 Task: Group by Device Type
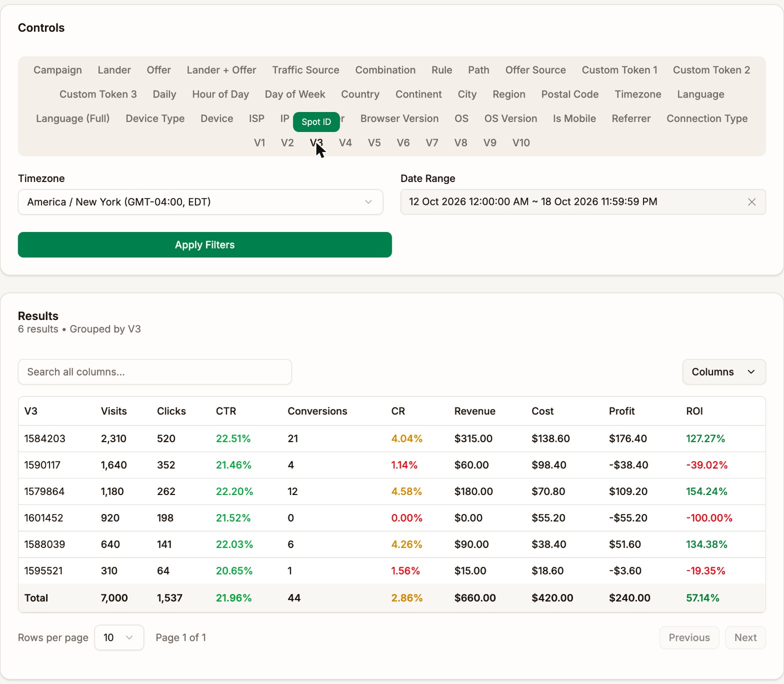point(155,118)
